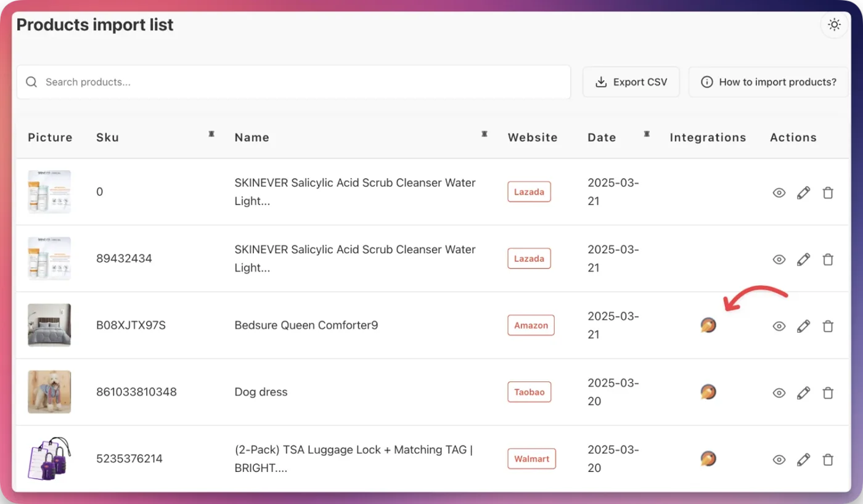863x504 pixels.
Task: Select Sku value 89432434
Action: 124,259
